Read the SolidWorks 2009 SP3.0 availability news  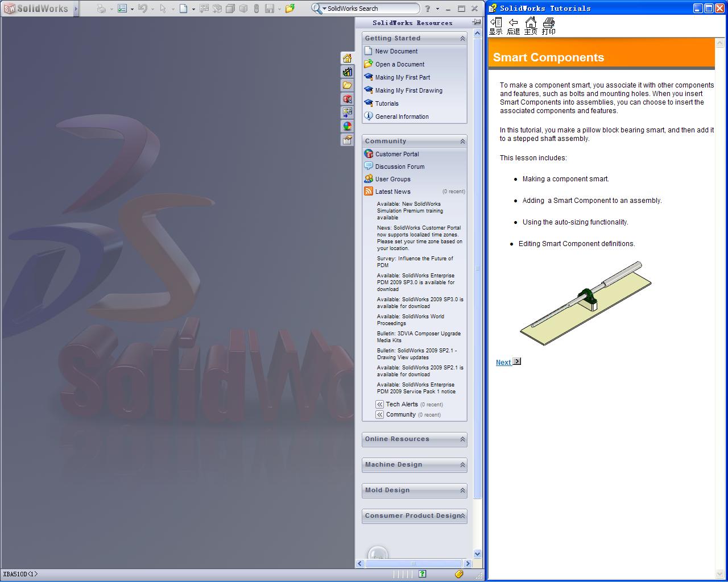coord(420,303)
